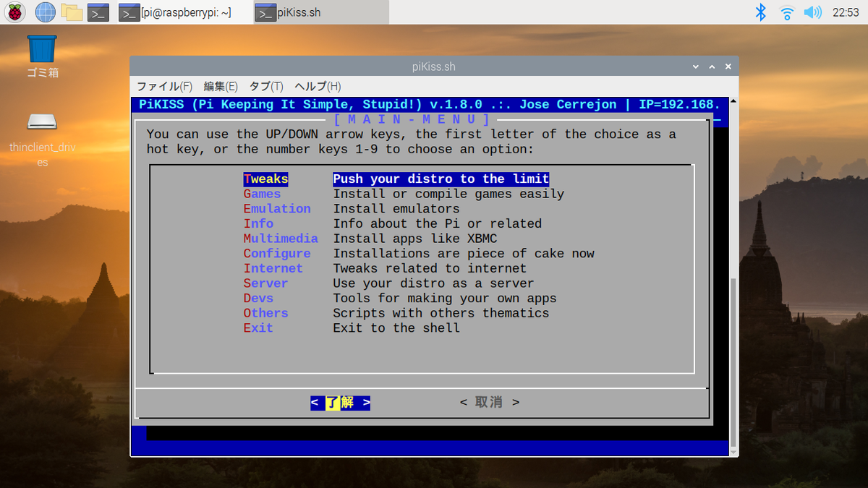Select the Others menu option
868x488 pixels.
[265, 313]
